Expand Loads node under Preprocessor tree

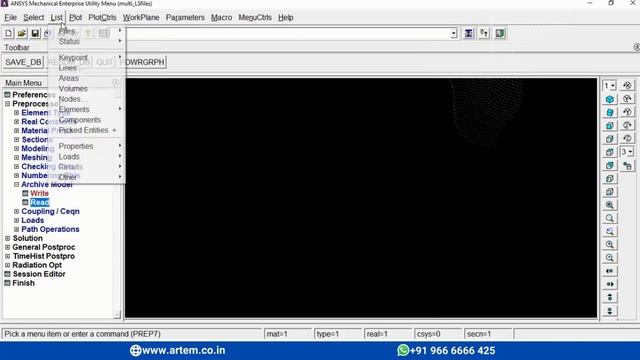[x=16, y=220]
